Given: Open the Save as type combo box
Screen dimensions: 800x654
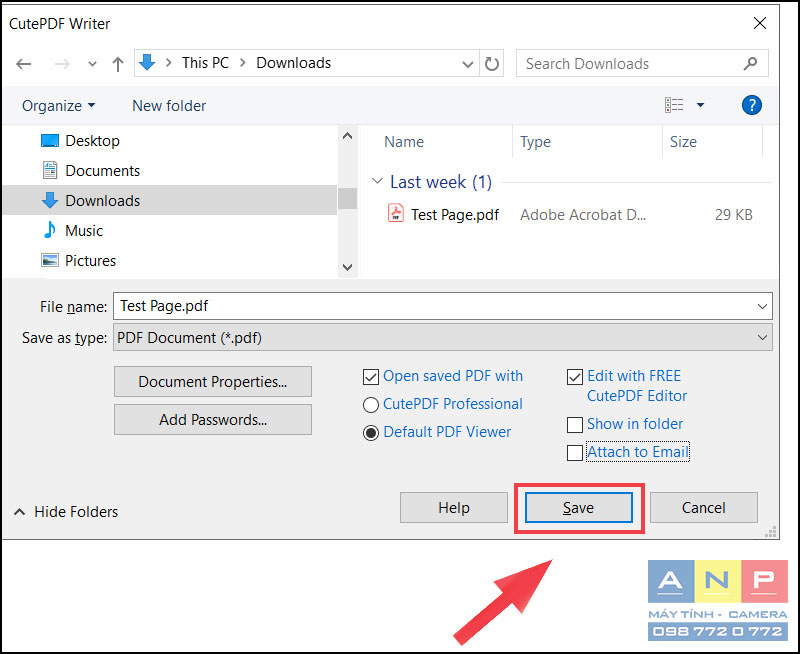Looking at the screenshot, I should click(x=442, y=338).
